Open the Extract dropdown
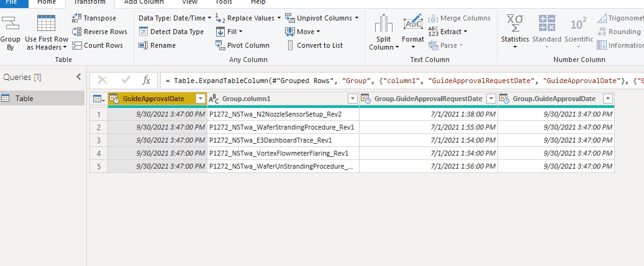644x266 pixels. (x=448, y=32)
